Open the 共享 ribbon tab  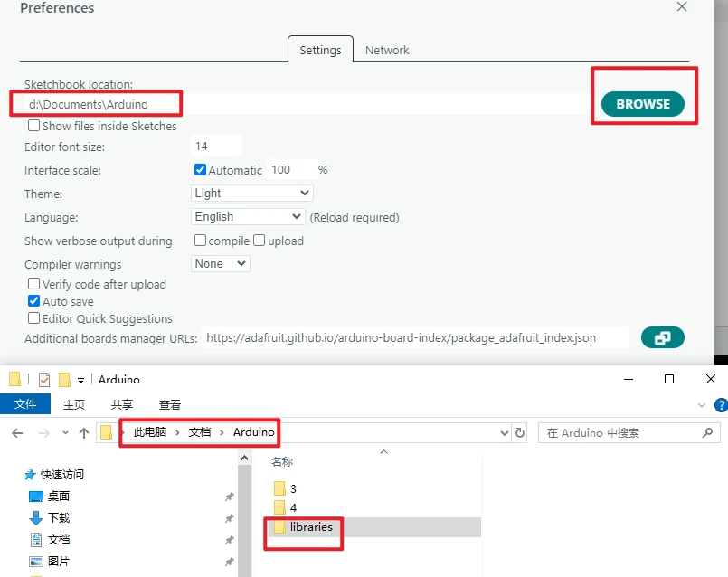(x=122, y=404)
